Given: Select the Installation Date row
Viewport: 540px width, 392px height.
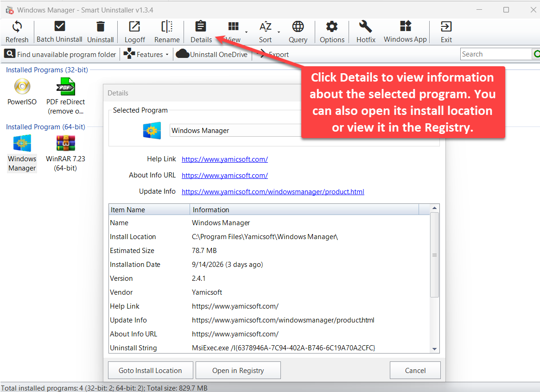Looking at the screenshot, I should pyautogui.click(x=269, y=264).
